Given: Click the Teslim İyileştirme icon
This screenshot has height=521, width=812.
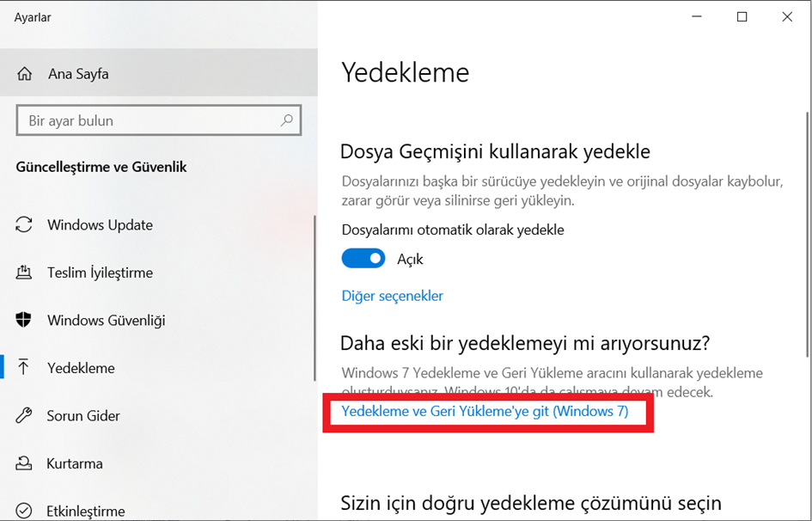Looking at the screenshot, I should (24, 273).
